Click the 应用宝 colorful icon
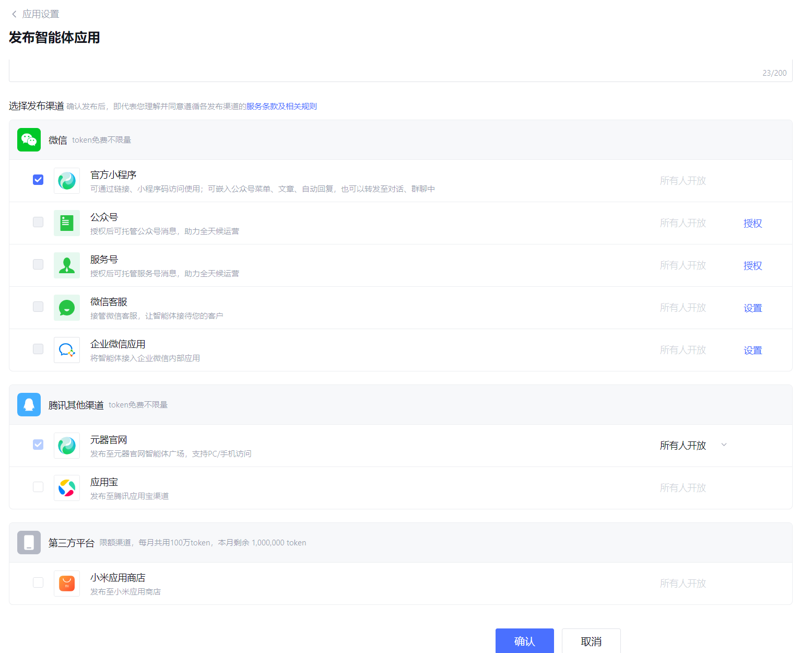 [67, 487]
